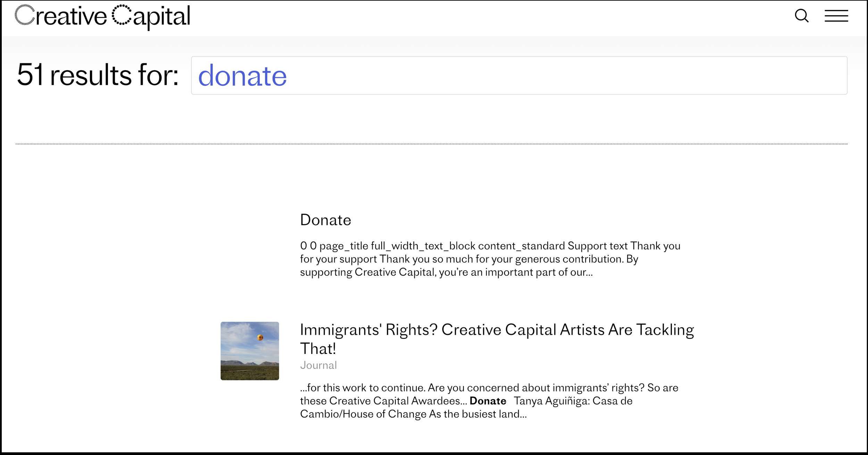Click bold Donate word in article excerpt
This screenshot has height=455, width=868.
tap(487, 401)
